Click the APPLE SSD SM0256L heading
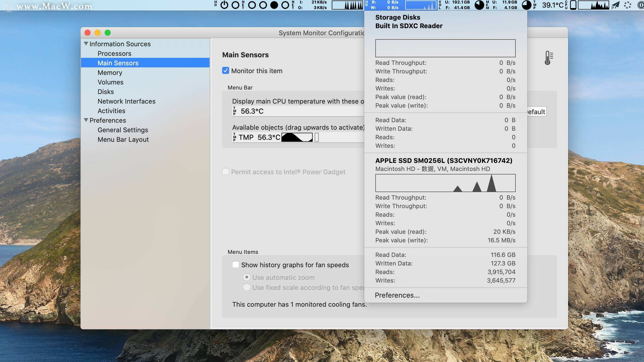 (444, 161)
